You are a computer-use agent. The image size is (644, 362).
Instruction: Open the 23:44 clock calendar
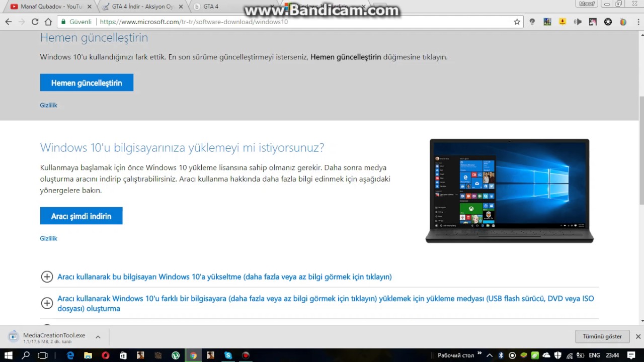[612, 355]
